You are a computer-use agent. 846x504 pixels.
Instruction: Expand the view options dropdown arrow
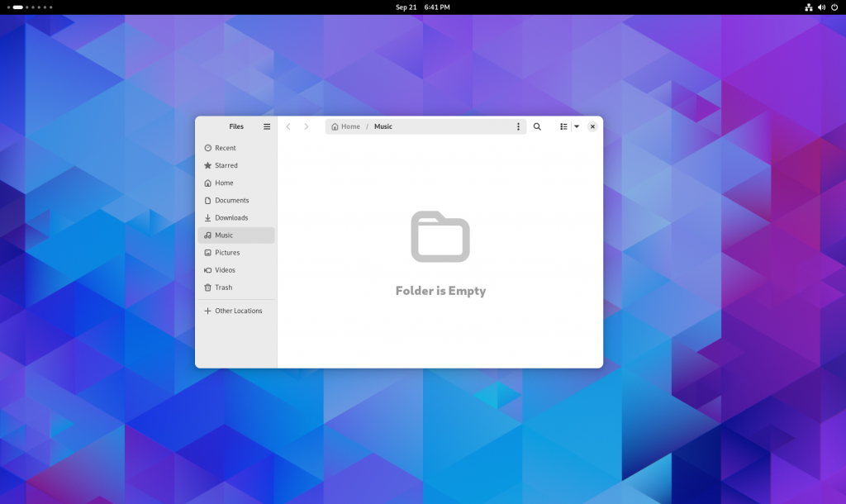pos(577,126)
